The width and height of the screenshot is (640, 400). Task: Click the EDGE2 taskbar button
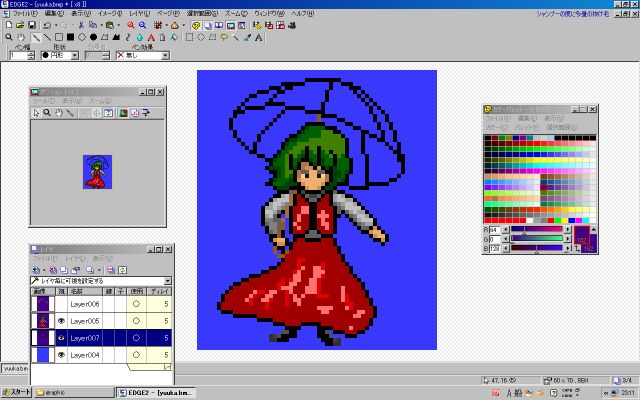(x=156, y=393)
